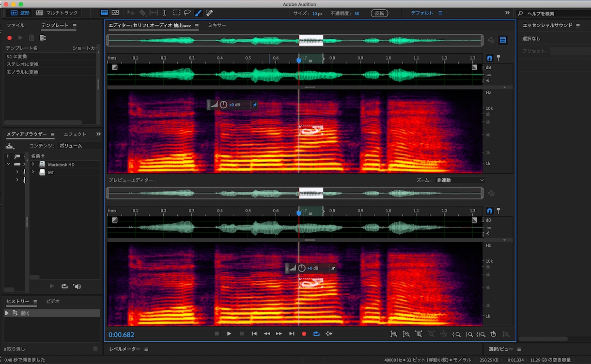Click the skip selection button beside loop
591x364 pixels.
329,334
